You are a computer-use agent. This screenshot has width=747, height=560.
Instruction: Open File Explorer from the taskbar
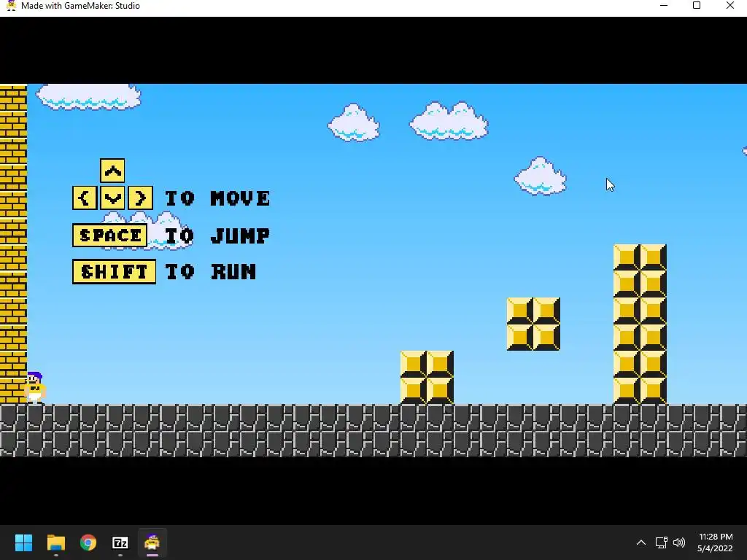55,542
